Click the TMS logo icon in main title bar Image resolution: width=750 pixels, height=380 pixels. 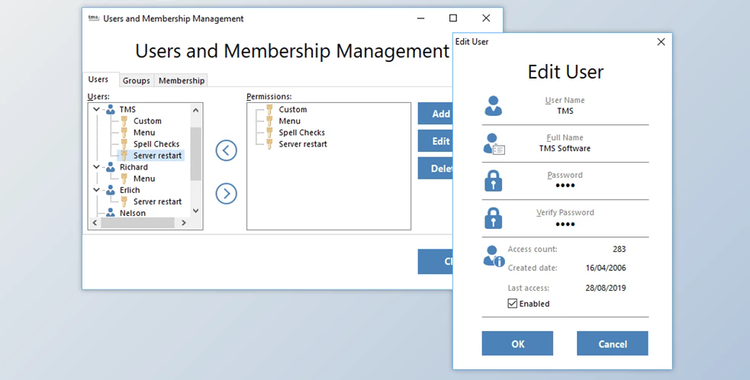pyautogui.click(x=93, y=18)
